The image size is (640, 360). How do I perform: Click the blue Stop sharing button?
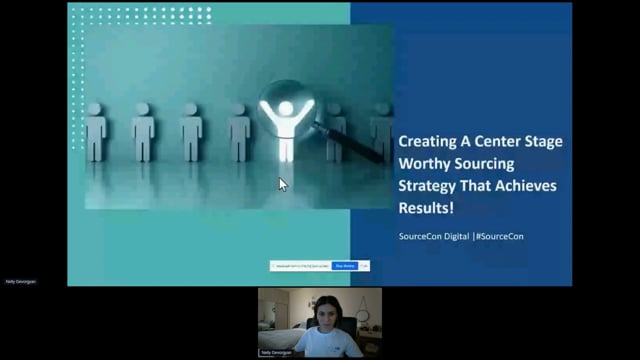345,266
